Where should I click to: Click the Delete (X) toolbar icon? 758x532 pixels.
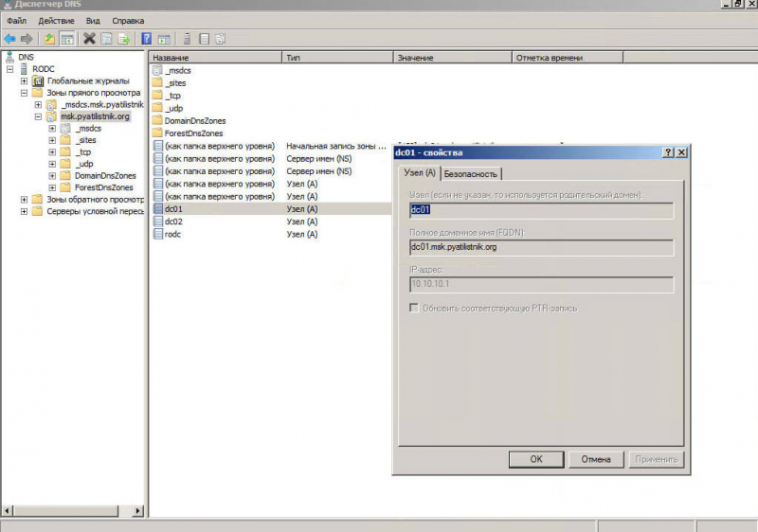(89, 39)
